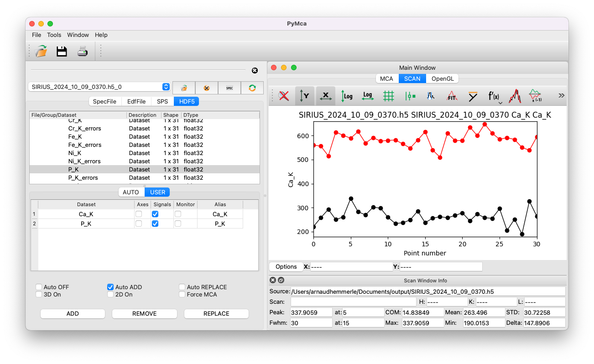Check Monitor box for Ca_K row

178,214
